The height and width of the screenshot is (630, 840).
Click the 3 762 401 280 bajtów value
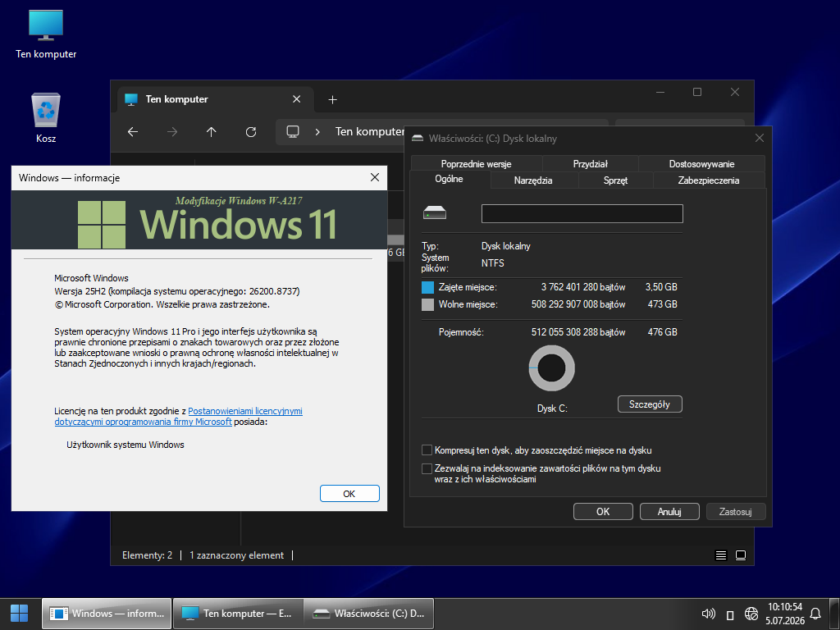click(583, 287)
